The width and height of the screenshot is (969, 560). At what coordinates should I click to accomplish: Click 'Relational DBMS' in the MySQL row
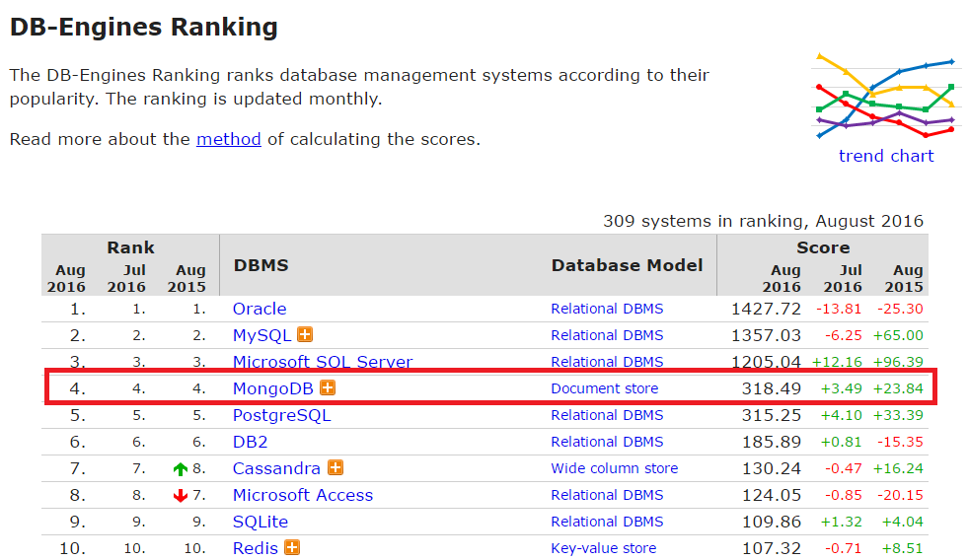(x=607, y=335)
